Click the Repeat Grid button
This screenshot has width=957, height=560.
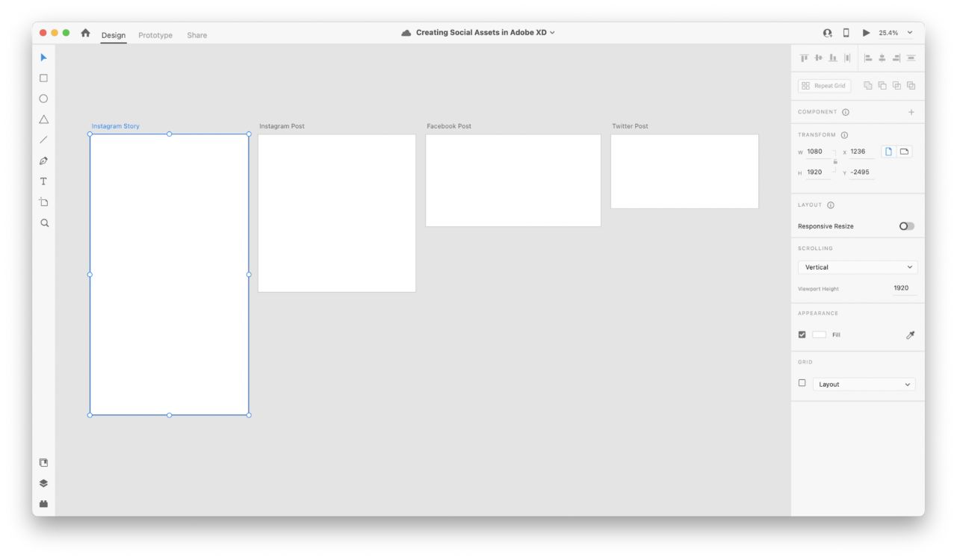824,86
